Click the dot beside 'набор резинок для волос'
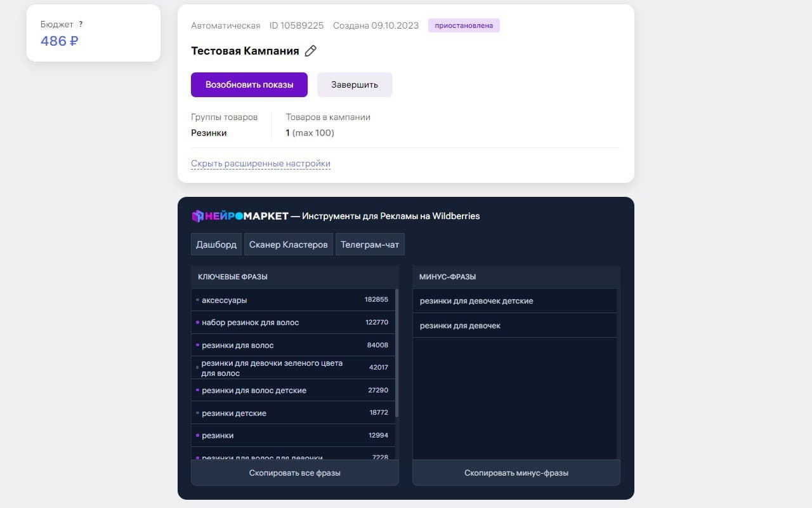Image resolution: width=812 pixels, height=508 pixels. point(197,322)
